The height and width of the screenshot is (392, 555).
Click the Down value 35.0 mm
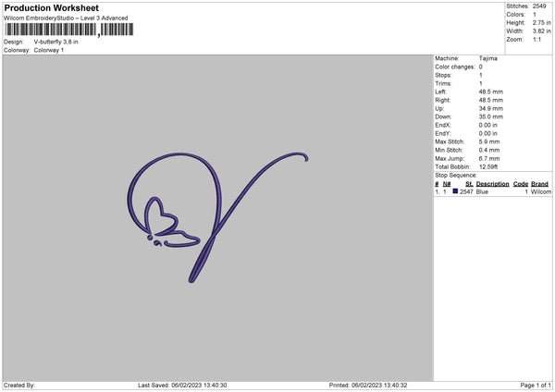pos(491,116)
